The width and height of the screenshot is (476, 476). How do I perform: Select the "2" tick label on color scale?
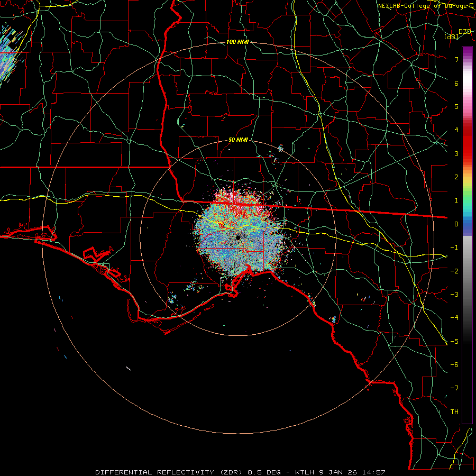(456, 177)
